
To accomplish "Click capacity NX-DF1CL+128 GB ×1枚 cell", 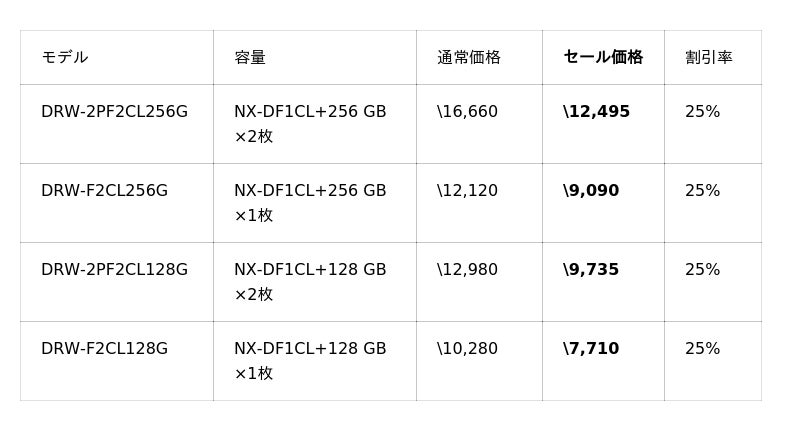I will pos(310,361).
